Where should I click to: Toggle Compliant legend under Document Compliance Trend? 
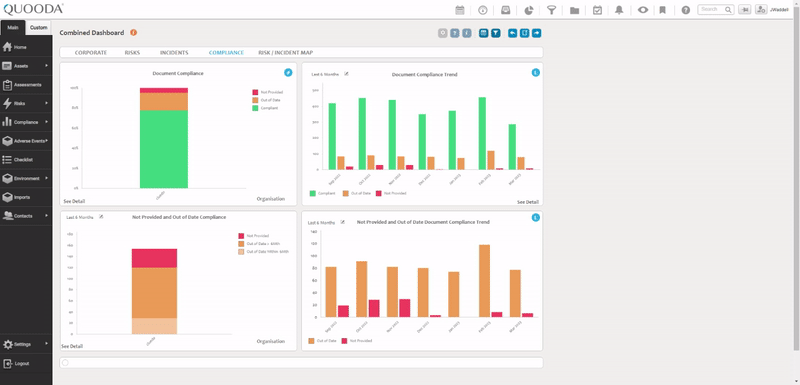pos(322,193)
